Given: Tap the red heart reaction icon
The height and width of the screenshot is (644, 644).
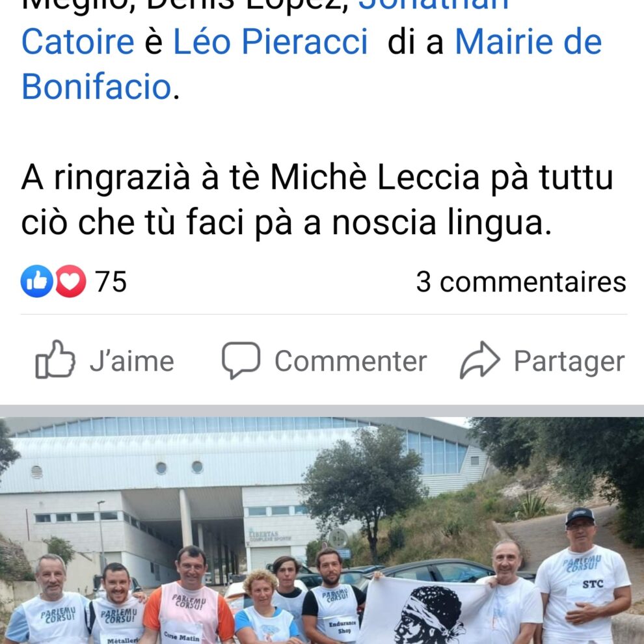Looking at the screenshot, I should 70,281.
